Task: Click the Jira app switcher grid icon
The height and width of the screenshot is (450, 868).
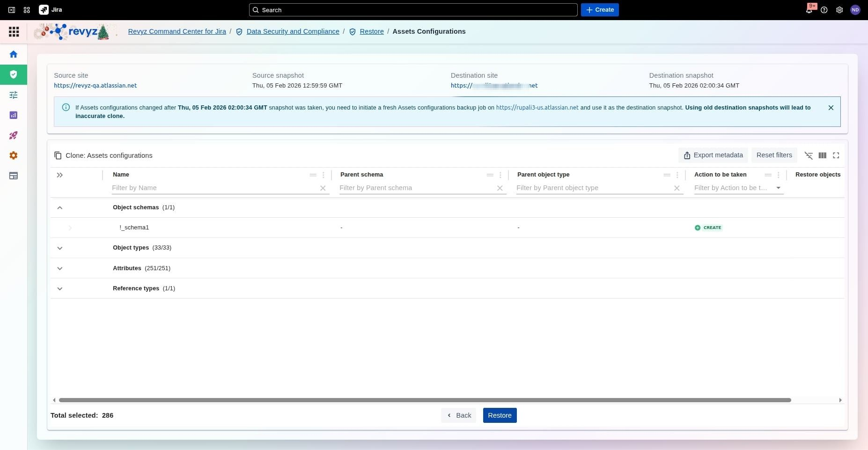Action: [x=27, y=10]
